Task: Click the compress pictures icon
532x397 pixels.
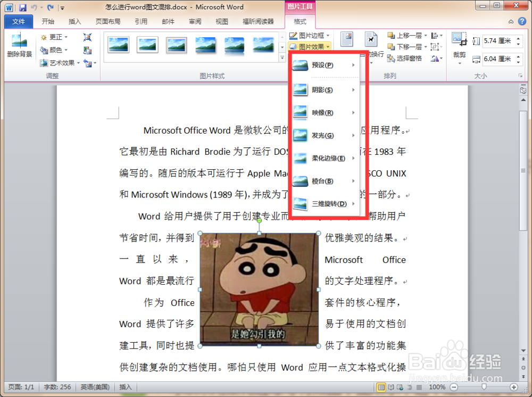Action: click(87, 37)
